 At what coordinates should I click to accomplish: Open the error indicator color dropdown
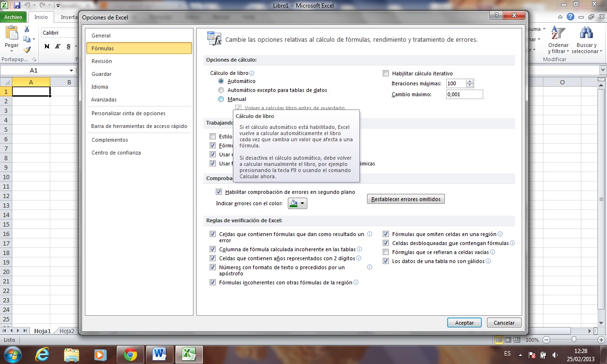[298, 203]
